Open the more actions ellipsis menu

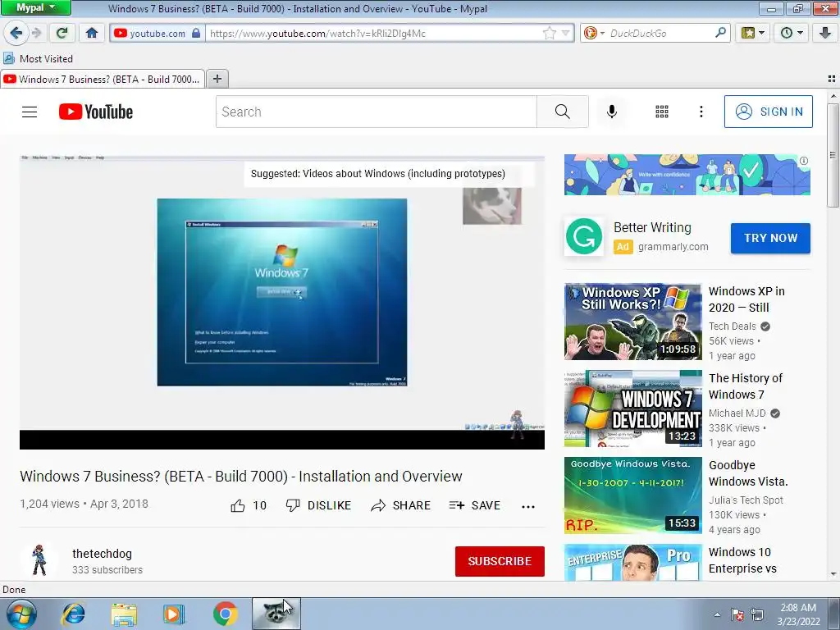(x=528, y=506)
